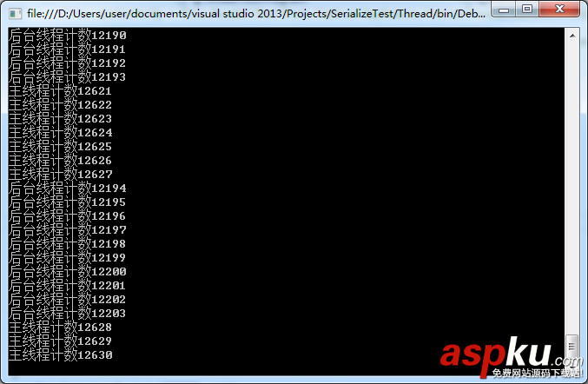The width and height of the screenshot is (588, 384).
Task: Click output line 后台线程计数12194
Action: [x=68, y=189]
